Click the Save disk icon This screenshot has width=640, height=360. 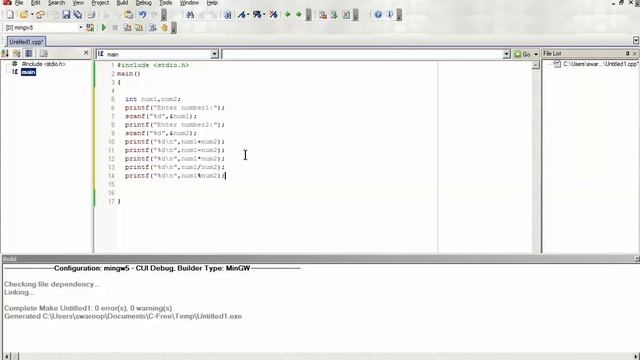tap(66, 15)
